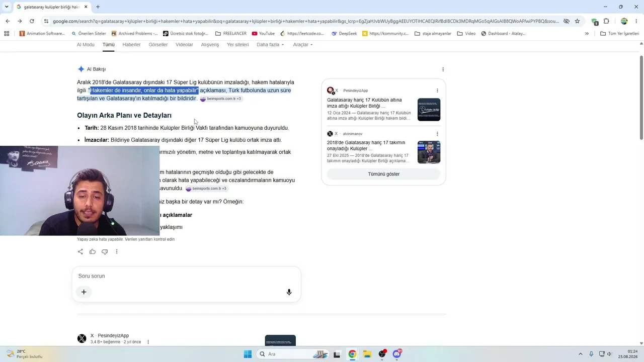Click the browser forward arrow
Image resolution: width=644 pixels, height=362 pixels.
click(20, 21)
